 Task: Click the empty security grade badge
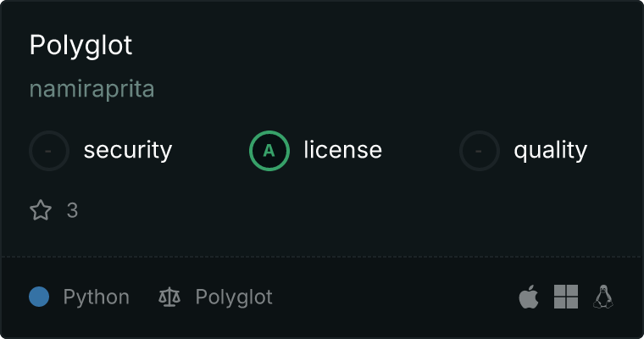[x=49, y=151]
